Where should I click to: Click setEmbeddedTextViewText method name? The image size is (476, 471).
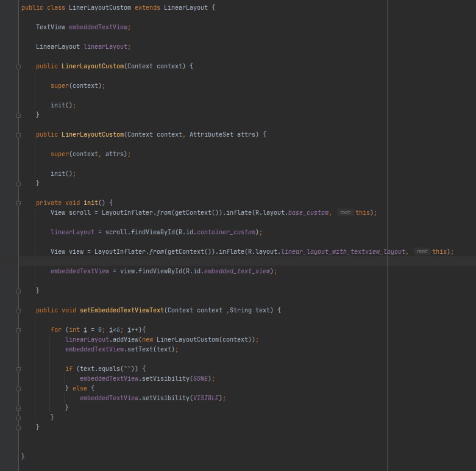122,311
